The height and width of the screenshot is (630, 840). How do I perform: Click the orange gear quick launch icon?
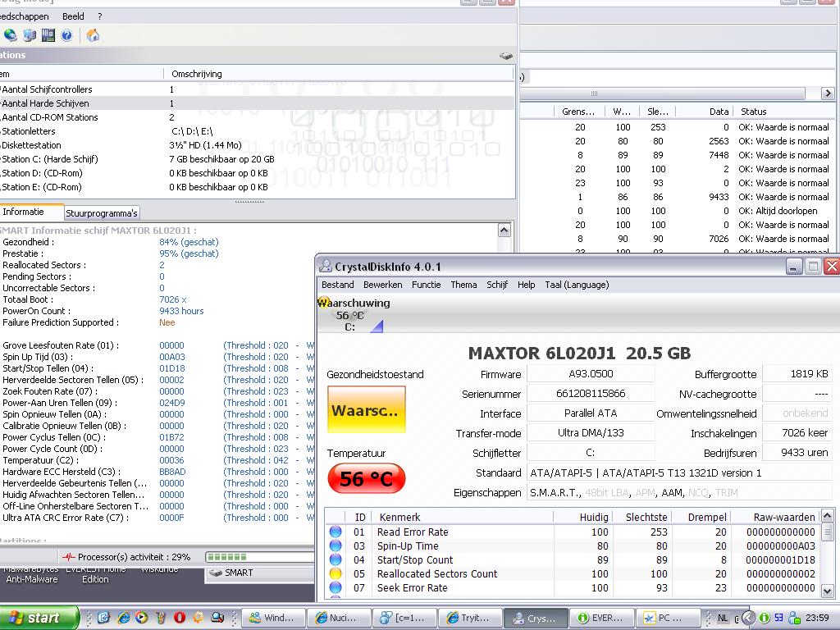point(199,617)
